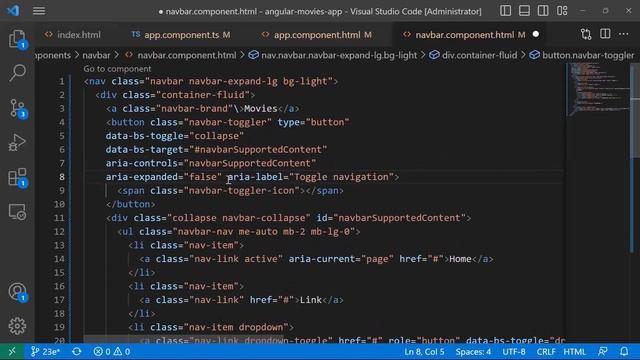Change HTML language mode

[x=574, y=351]
